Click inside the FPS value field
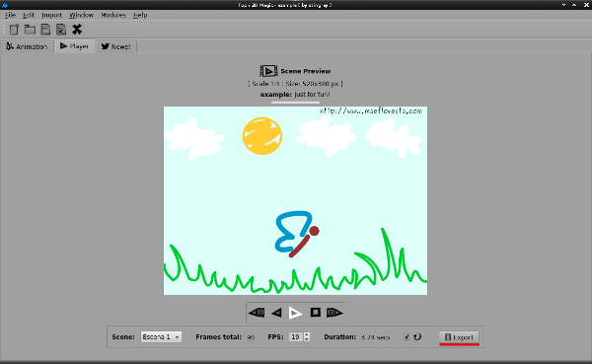This screenshot has height=364, width=592. [x=296, y=336]
